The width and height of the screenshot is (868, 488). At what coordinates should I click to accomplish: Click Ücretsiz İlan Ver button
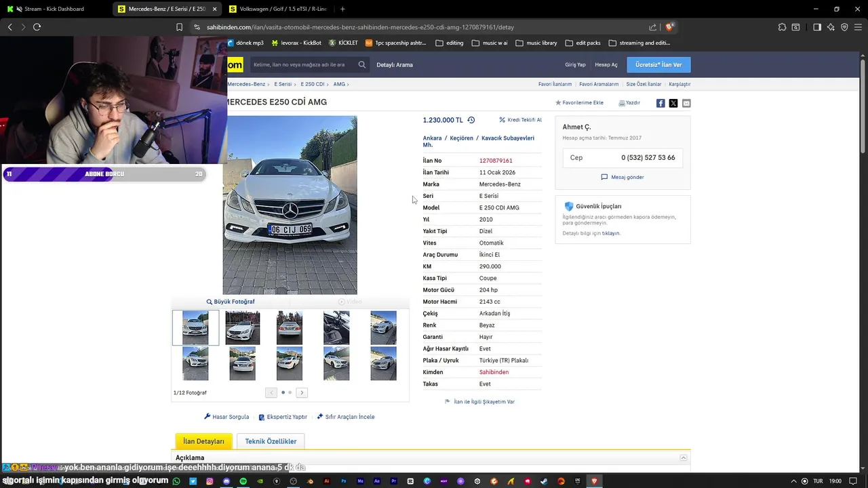click(x=658, y=64)
